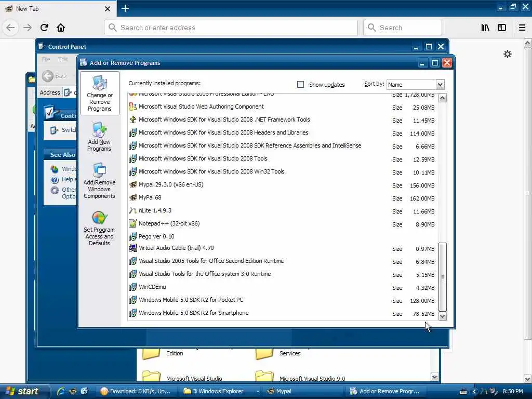532x399 pixels.
Task: Select Windows Mobile 5.0 SDK R2 for Smartphone
Action: tap(283, 313)
